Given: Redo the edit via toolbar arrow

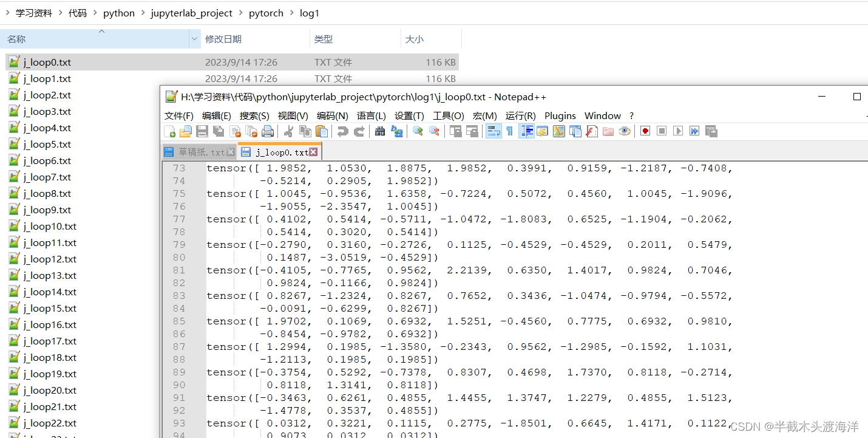Looking at the screenshot, I should point(359,131).
